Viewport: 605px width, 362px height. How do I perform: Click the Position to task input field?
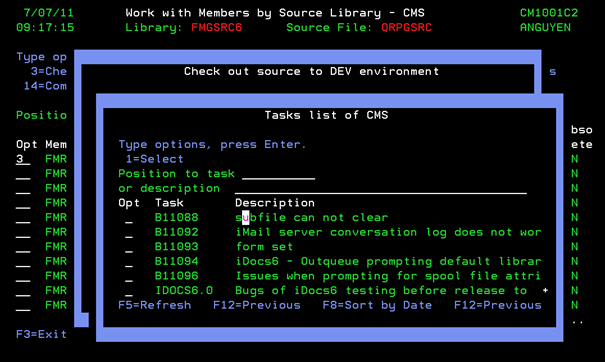pyautogui.click(x=278, y=174)
